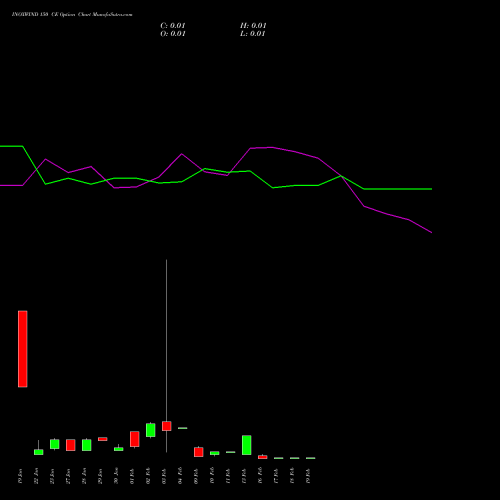Select the small red candle above 29 Jan
This screenshot has width=500, height=500.
point(103,439)
